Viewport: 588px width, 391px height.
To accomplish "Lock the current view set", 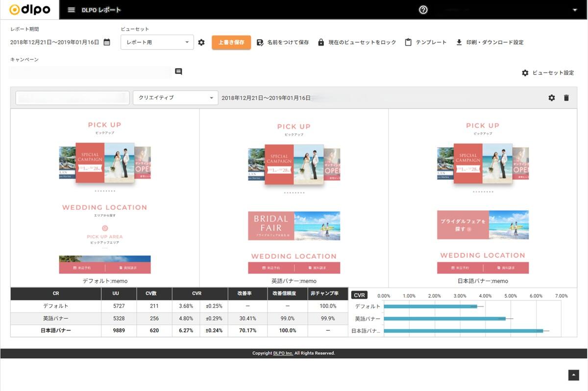I will point(357,43).
